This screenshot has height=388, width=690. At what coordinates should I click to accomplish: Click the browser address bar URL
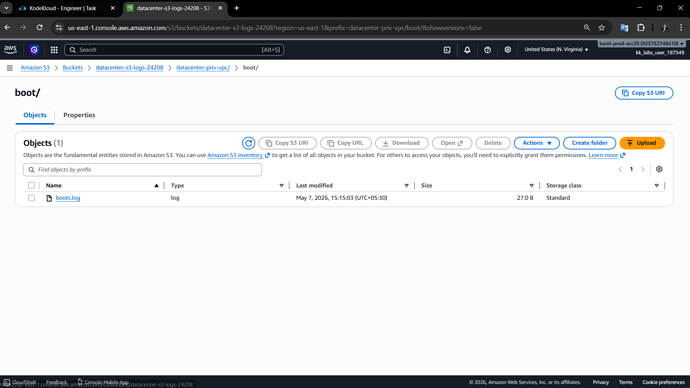(275, 28)
